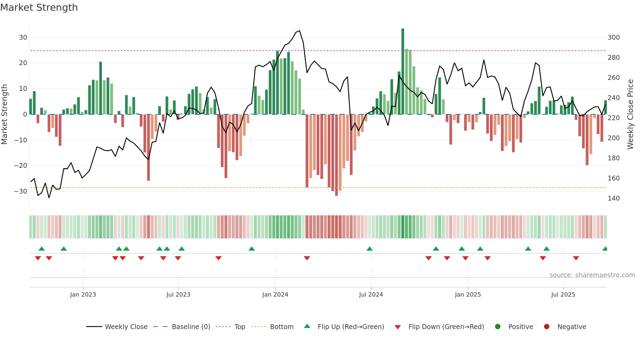Click the 280 price axis tick

(614, 58)
